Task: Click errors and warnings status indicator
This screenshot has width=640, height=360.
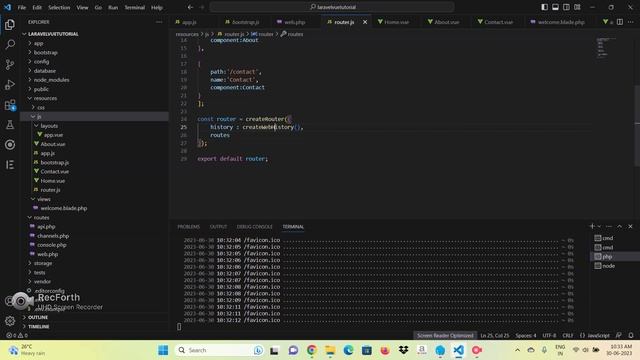Action: click(x=17, y=336)
